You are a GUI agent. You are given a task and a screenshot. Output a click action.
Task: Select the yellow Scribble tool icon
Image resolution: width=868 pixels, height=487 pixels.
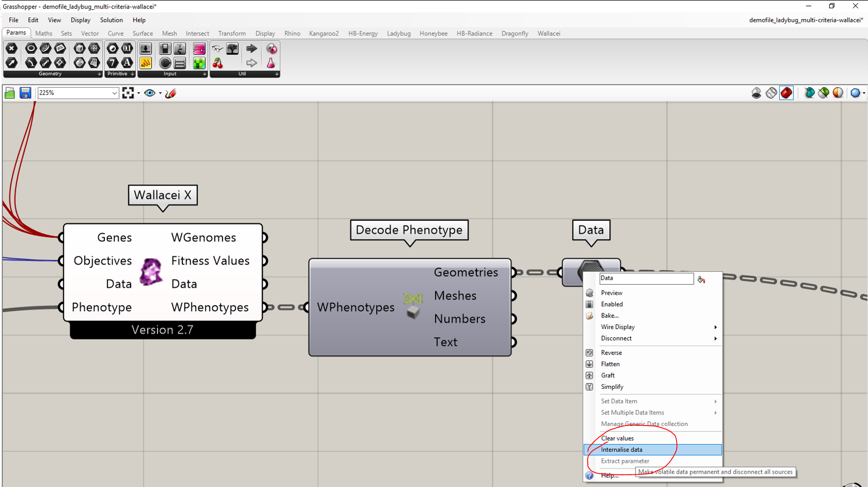[146, 63]
